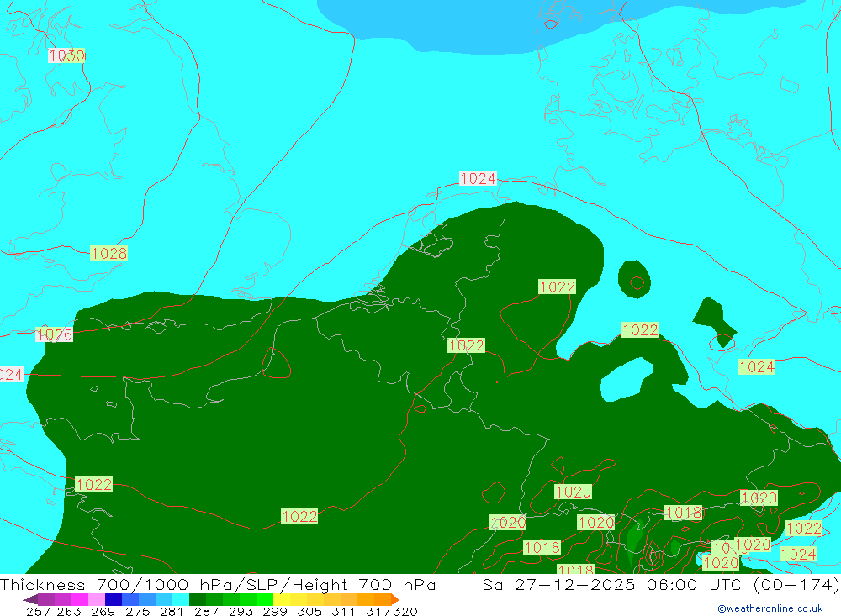Click the legend value 257
841x616 pixels.
point(38,612)
